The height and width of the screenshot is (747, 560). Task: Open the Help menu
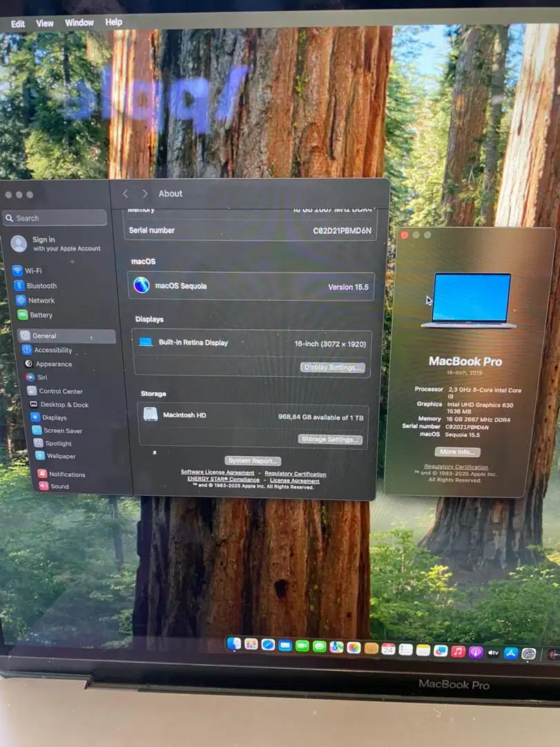pos(113,22)
